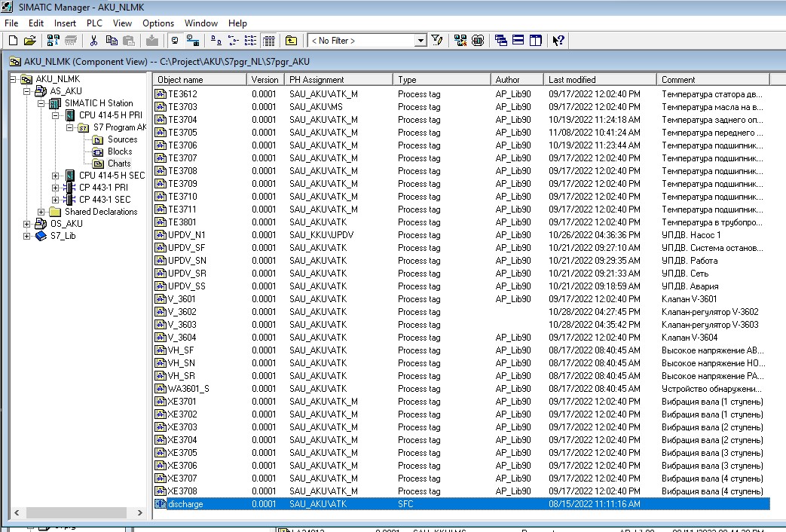The image size is (786, 532).
Task: Collapse the S7 Program tree node
Action: (x=70, y=127)
